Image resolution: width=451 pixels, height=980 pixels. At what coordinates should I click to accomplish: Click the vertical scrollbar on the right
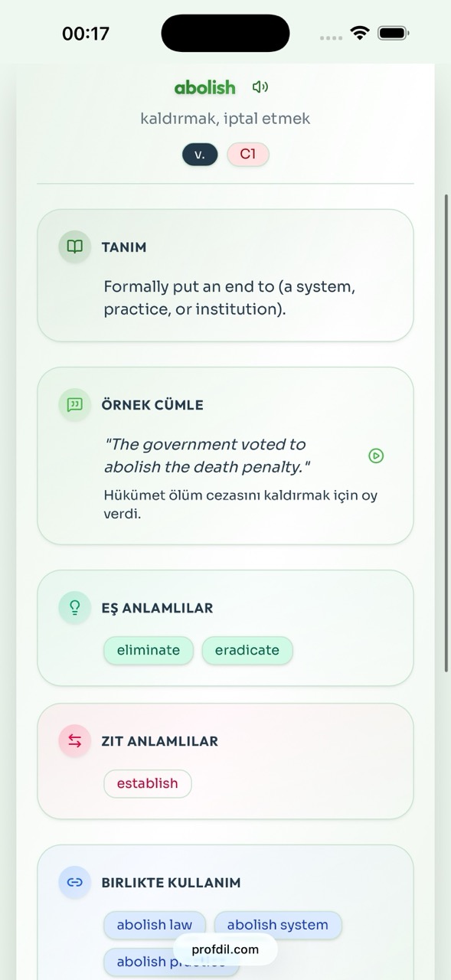coord(446,433)
